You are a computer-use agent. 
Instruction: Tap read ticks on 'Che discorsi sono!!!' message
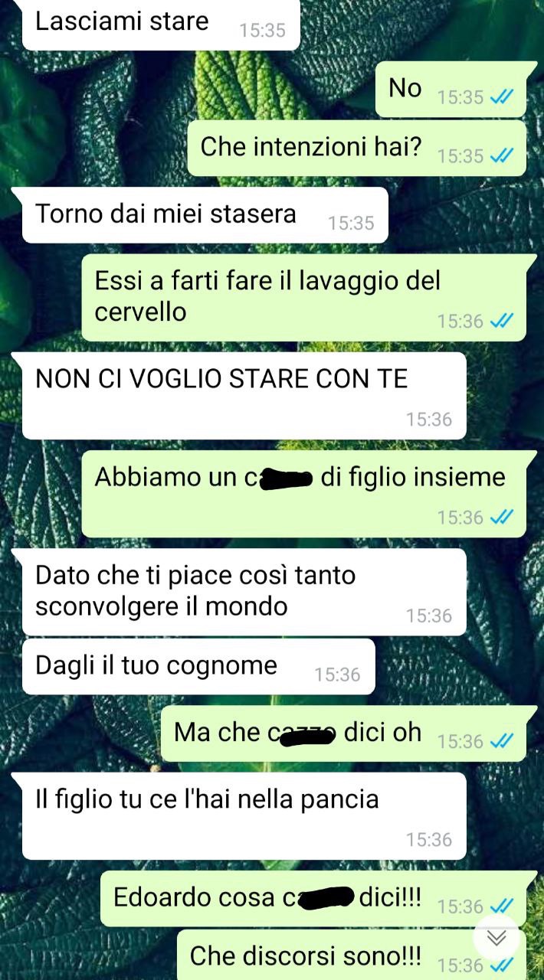(x=502, y=965)
